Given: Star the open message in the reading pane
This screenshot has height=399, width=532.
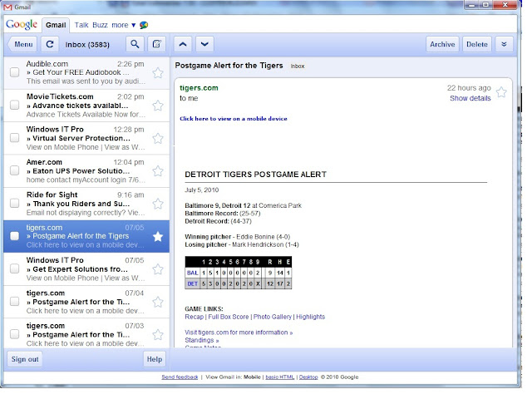Looking at the screenshot, I should (x=501, y=92).
